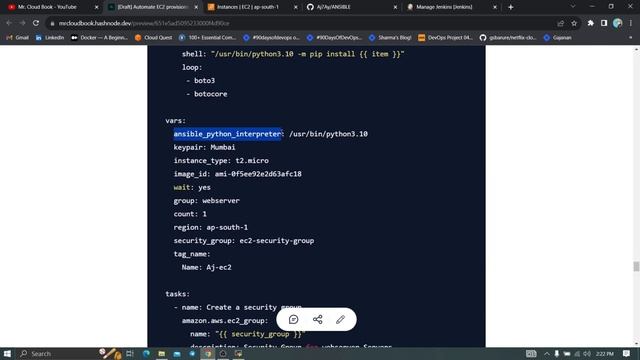This screenshot has width=640, height=360.
Task: Click the 'keypair: Mumbai' line
Action: pos(204,147)
